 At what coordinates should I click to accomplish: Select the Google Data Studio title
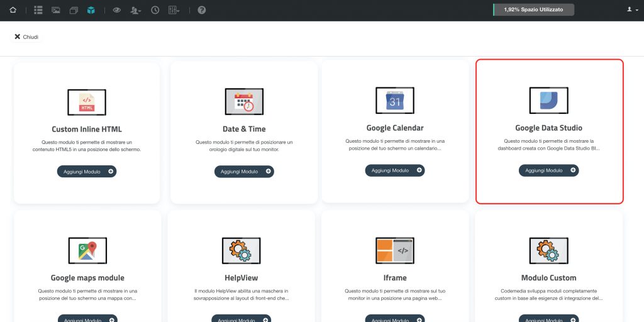(548, 128)
